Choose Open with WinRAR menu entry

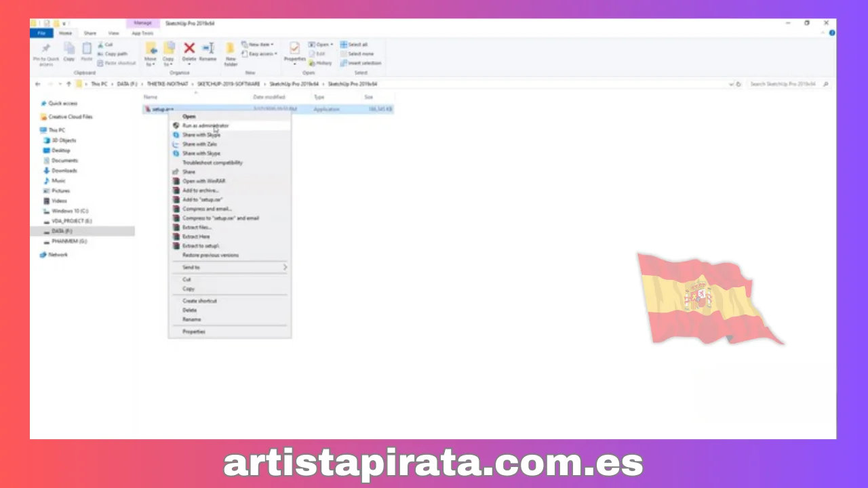click(x=229, y=181)
